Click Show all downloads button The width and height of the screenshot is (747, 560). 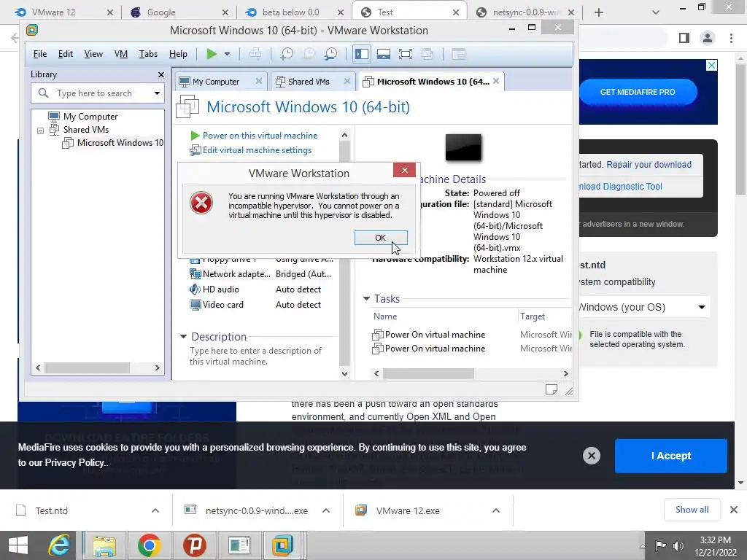[x=692, y=510]
